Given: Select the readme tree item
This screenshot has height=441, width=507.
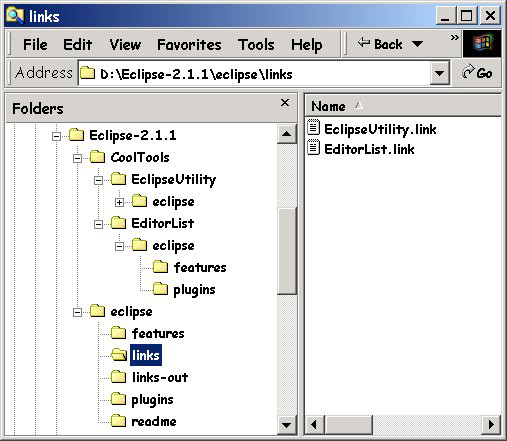Looking at the screenshot, I should pos(154,421).
